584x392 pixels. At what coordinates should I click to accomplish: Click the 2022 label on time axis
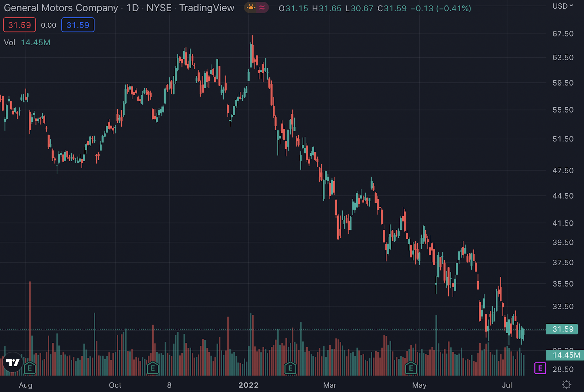(249, 385)
